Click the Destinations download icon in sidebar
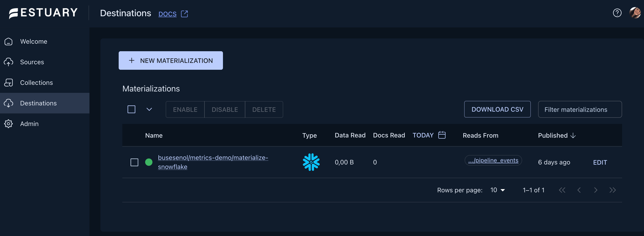644x236 pixels. click(x=9, y=103)
